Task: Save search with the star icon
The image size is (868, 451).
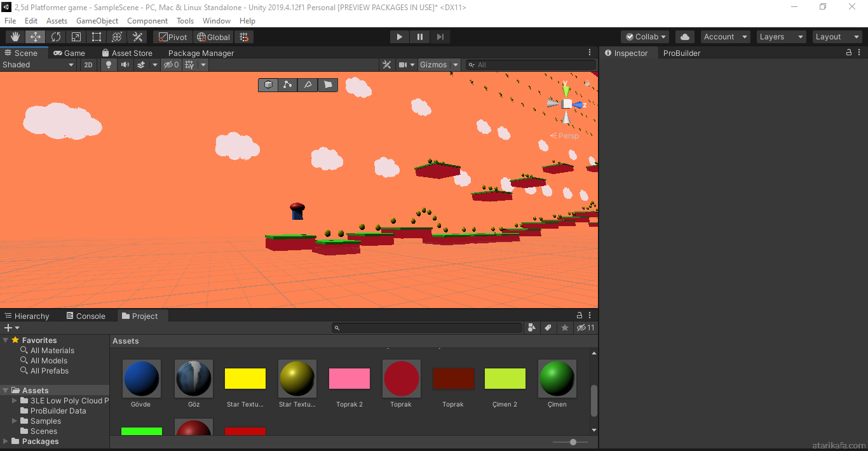Action: click(564, 328)
